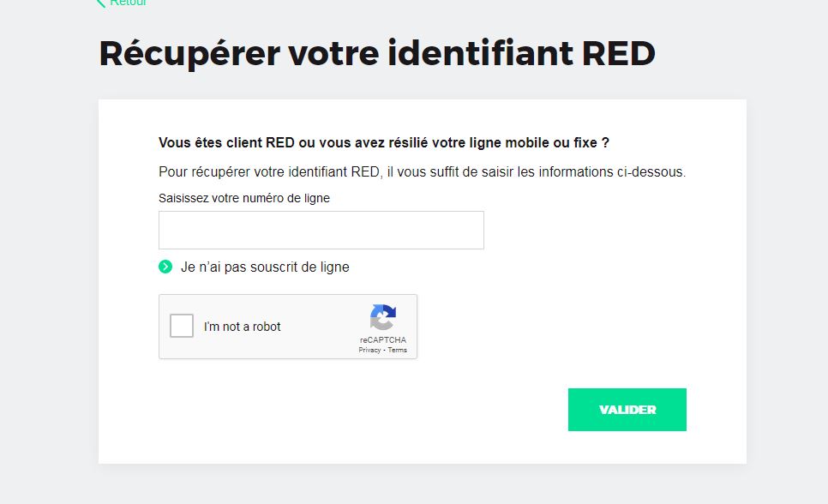Click the back chevron beside Retour
Screen dimensions: 828x504
pos(100,3)
